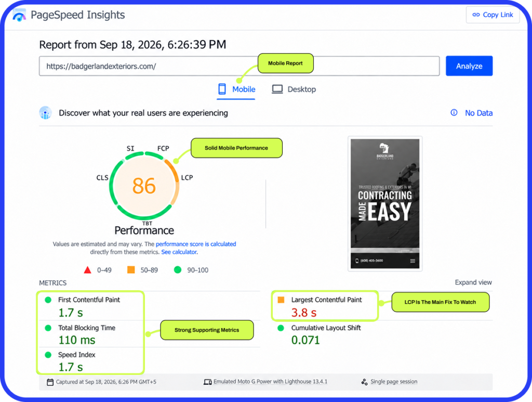
Task: Click the mobile phone icon in the tab
Action: coord(222,89)
